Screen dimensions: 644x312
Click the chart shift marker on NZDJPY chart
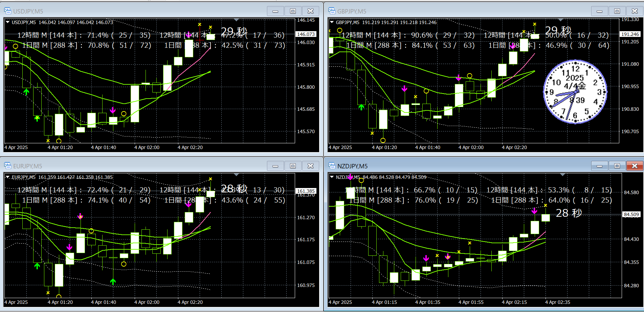(562, 175)
